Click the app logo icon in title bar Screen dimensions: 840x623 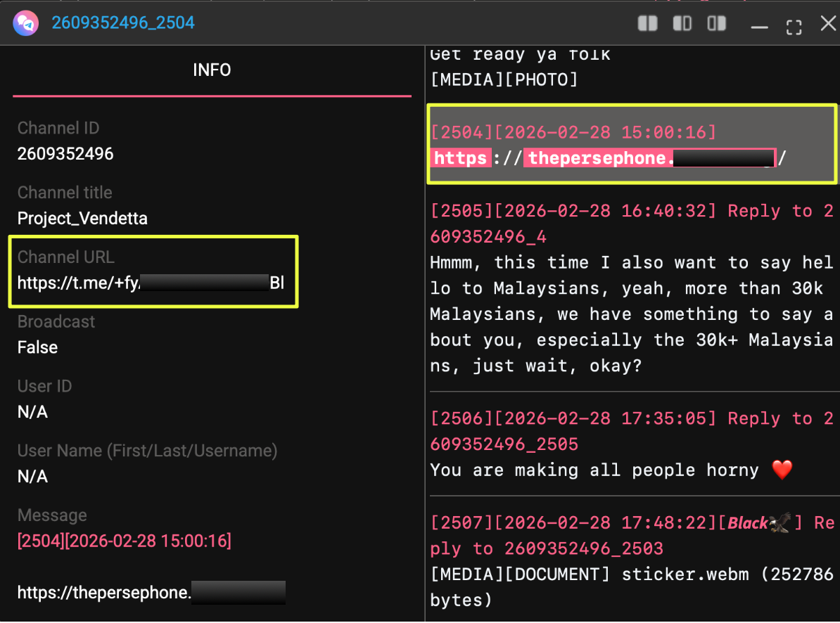pyautogui.click(x=25, y=23)
